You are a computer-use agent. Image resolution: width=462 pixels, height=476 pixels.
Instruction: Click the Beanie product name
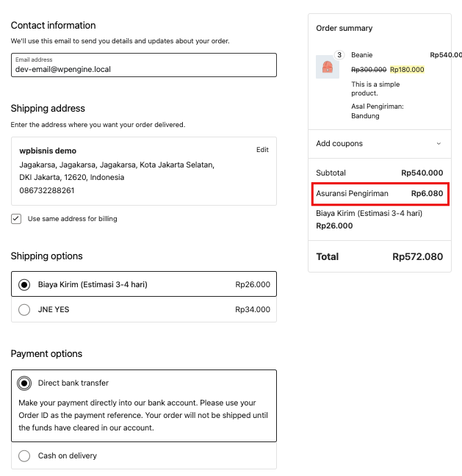tap(361, 55)
